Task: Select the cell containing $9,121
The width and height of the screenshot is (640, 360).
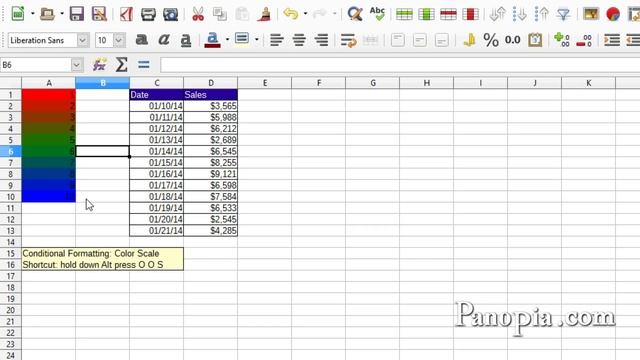Action: 211,174
